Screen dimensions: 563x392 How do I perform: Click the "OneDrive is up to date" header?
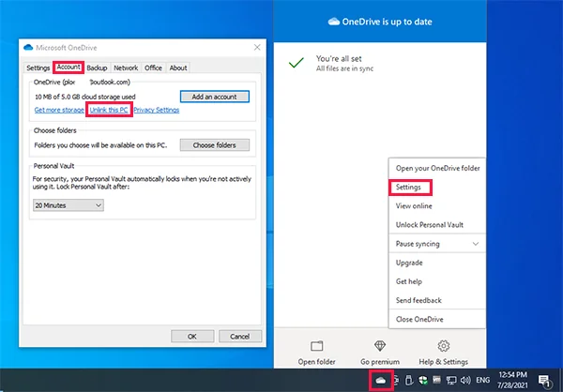[x=387, y=22]
